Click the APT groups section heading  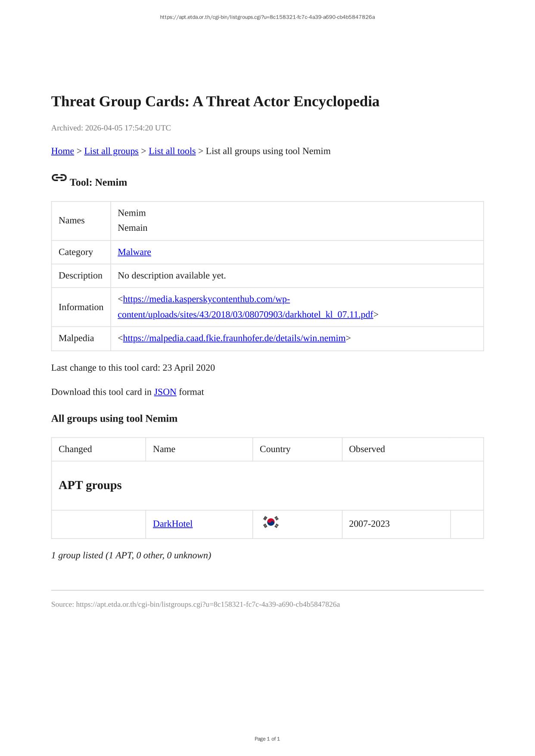90,485
